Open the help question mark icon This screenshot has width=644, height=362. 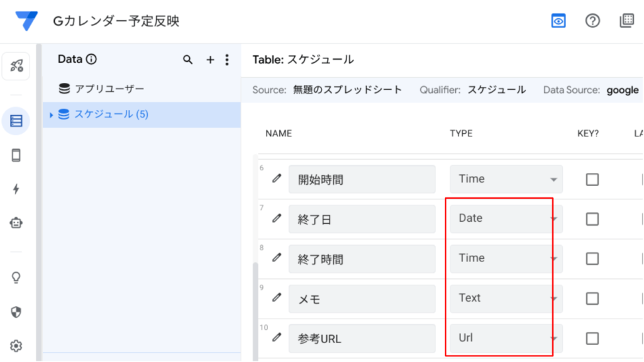592,21
